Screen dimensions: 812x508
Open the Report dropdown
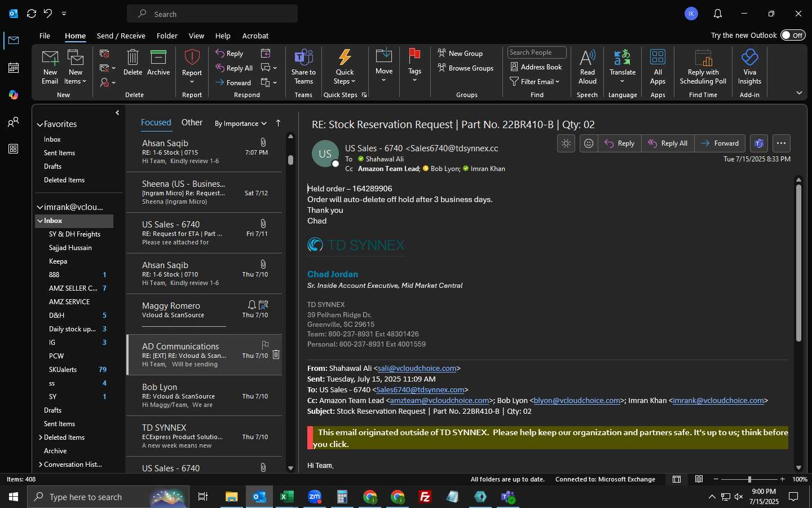point(192,67)
